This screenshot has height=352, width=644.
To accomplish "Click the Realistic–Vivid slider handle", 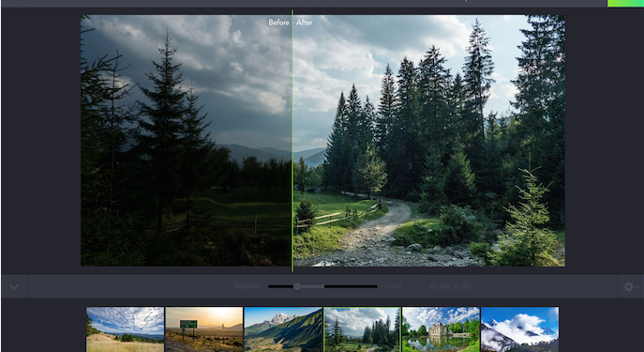I will pos(297,286).
